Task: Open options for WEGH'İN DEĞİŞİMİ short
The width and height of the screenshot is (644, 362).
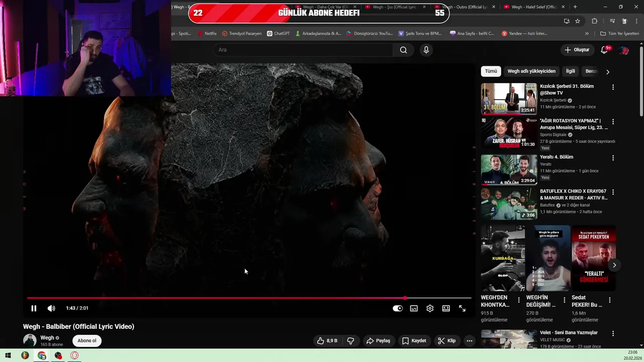Action: click(x=564, y=300)
